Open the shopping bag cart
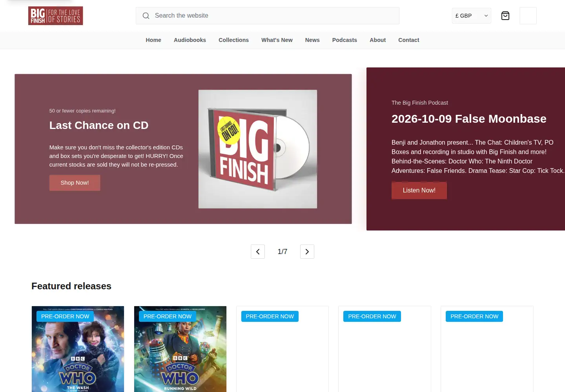Screen dimensions: 565x392 pos(505,16)
